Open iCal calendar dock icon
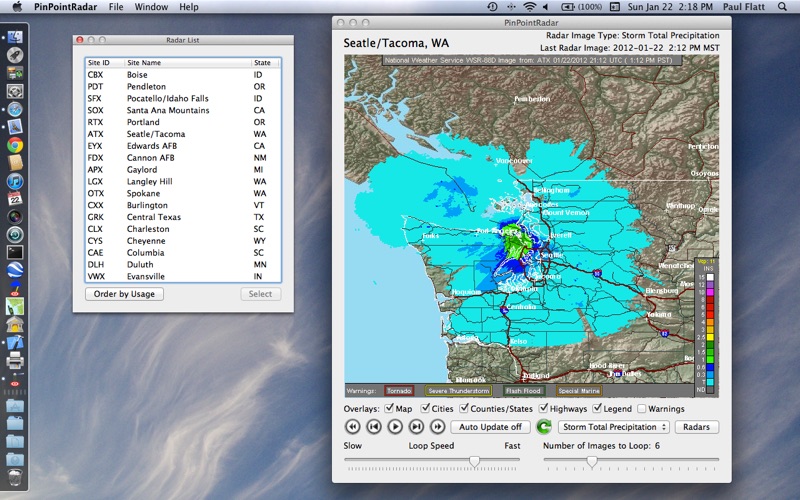Viewport: 800px width, 500px height. click(15, 199)
